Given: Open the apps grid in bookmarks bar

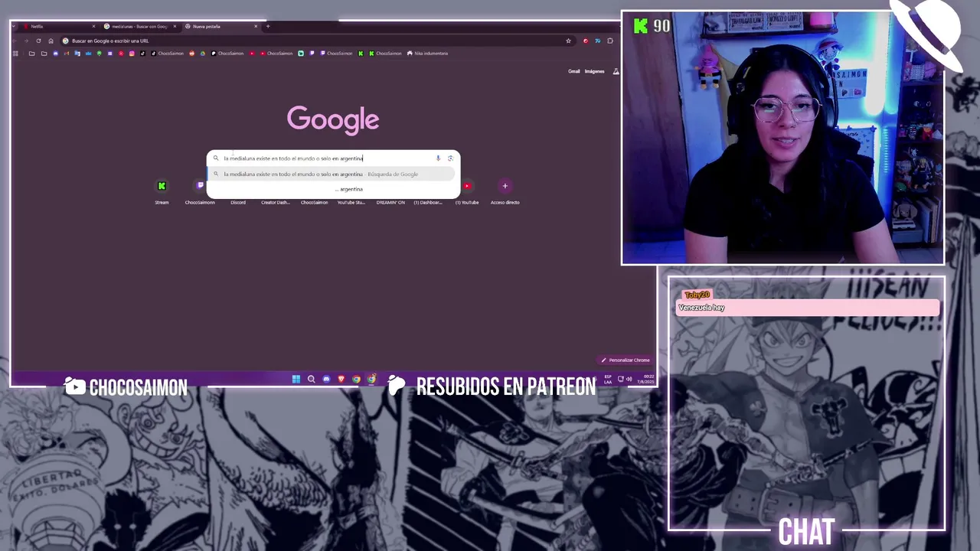Looking at the screenshot, I should tap(15, 53).
